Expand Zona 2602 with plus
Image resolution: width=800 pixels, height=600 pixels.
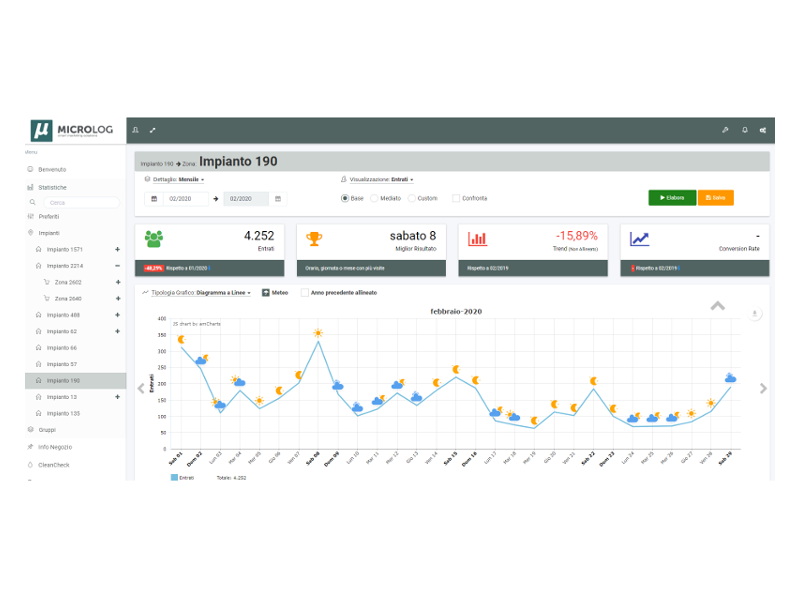(x=118, y=282)
